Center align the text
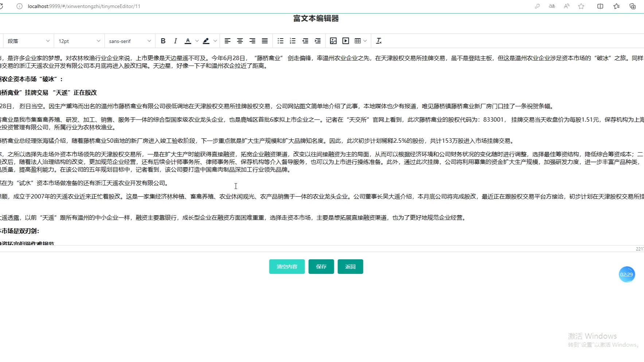 (x=240, y=41)
